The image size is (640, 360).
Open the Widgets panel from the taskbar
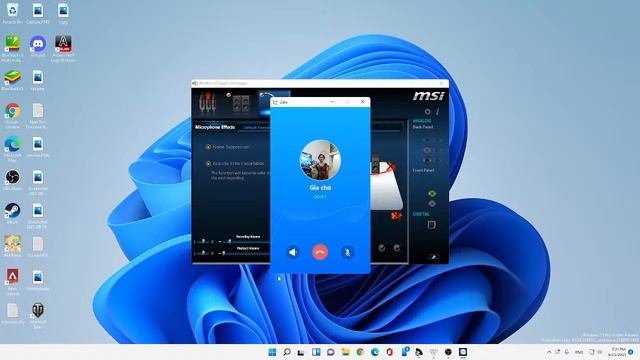316,352
